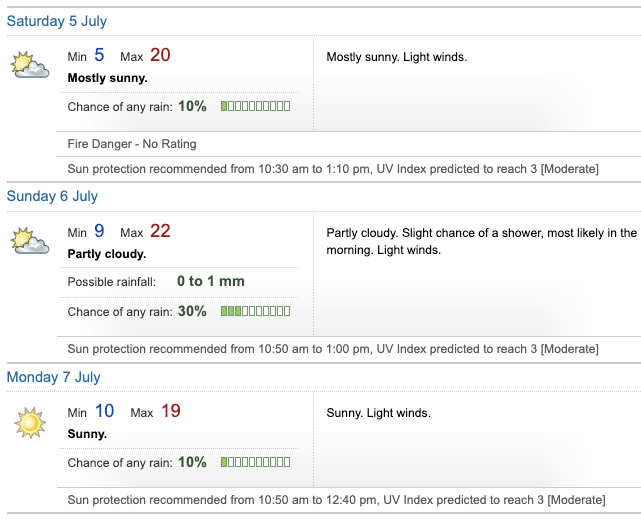Open the Monday 7 July heading
The image size is (641, 519).
point(53,377)
